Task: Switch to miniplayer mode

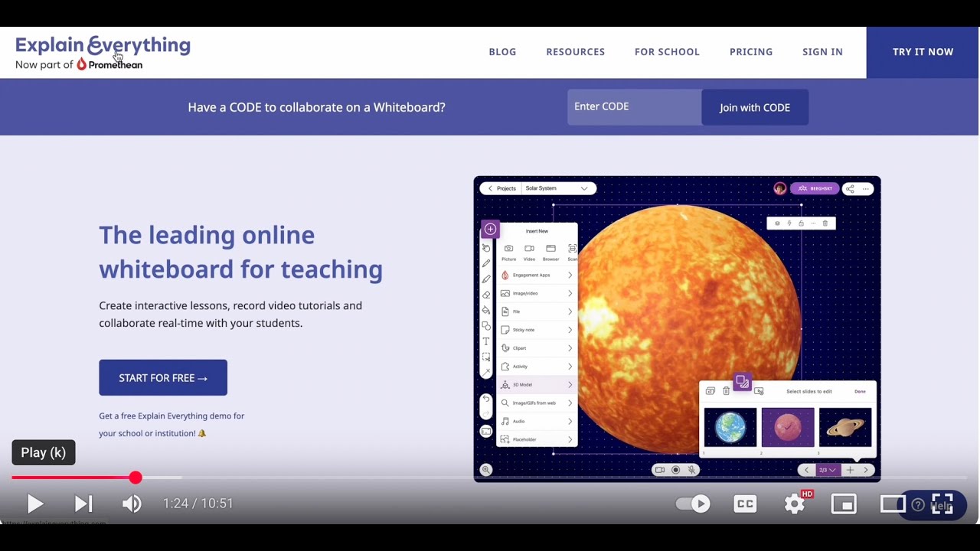Action: click(x=843, y=504)
